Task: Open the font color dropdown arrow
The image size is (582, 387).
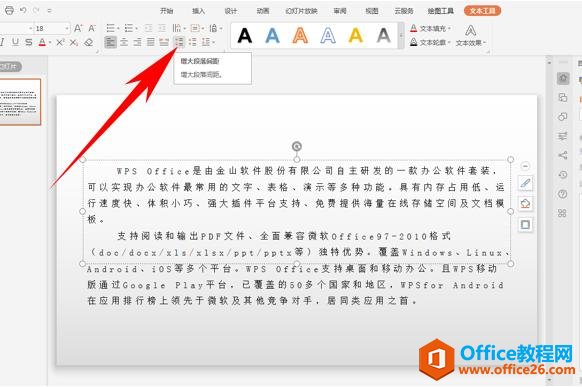Action: 50,43
